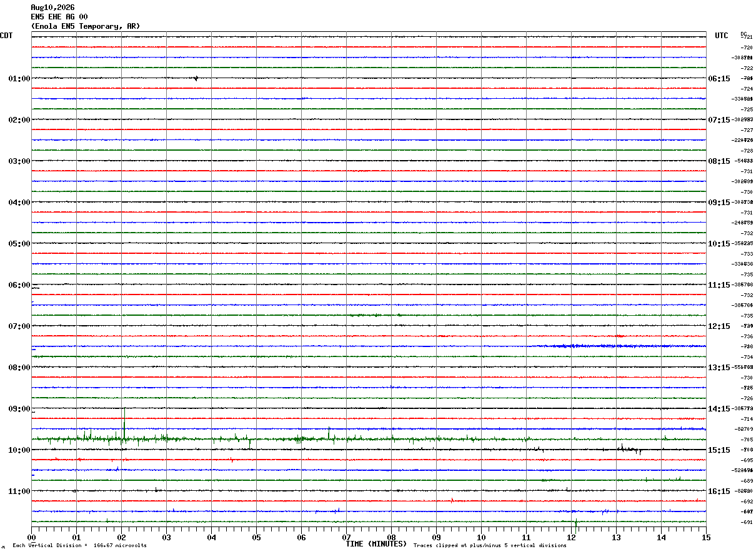Screen dimensions: 756x554
Task: Click the 01:00 CDT time label
Action: (19, 79)
